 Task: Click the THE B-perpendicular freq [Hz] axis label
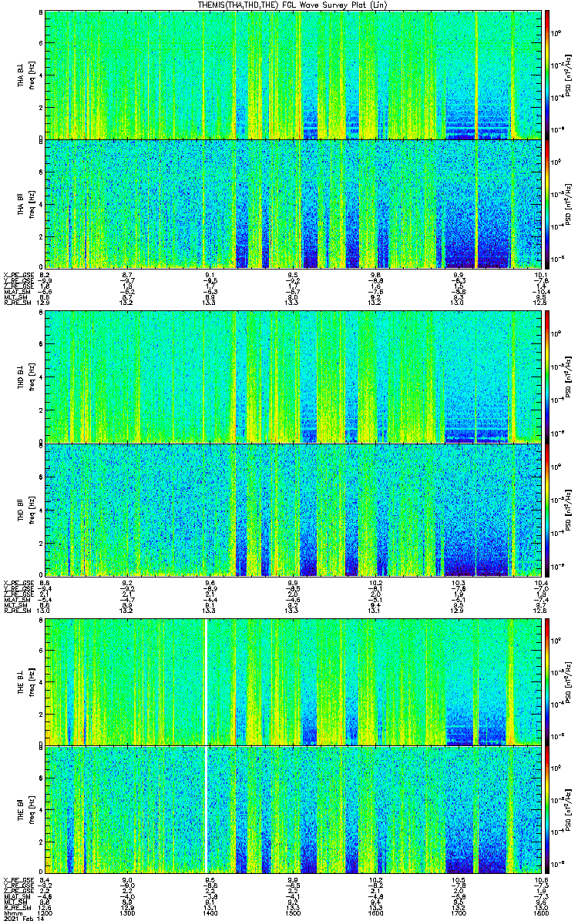pyautogui.click(x=31, y=681)
